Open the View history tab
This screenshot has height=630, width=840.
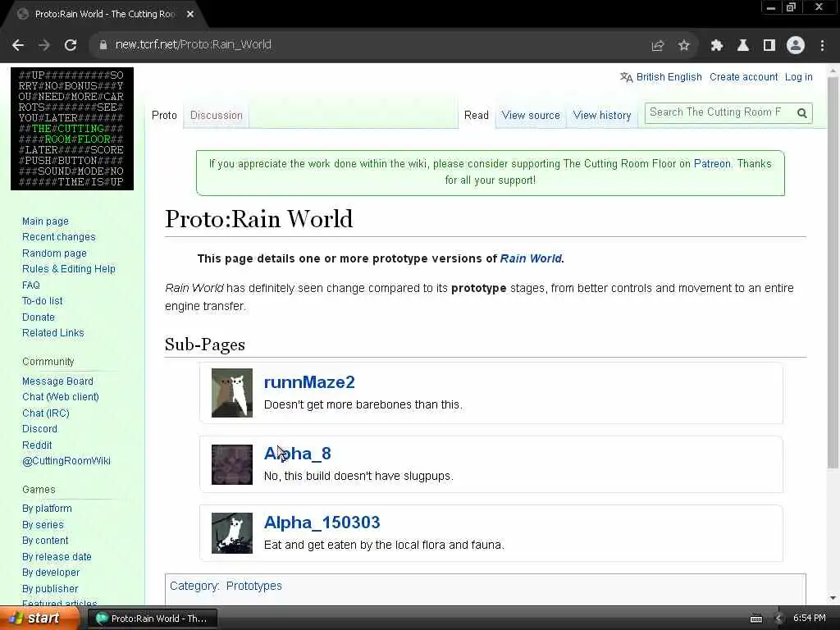point(602,115)
